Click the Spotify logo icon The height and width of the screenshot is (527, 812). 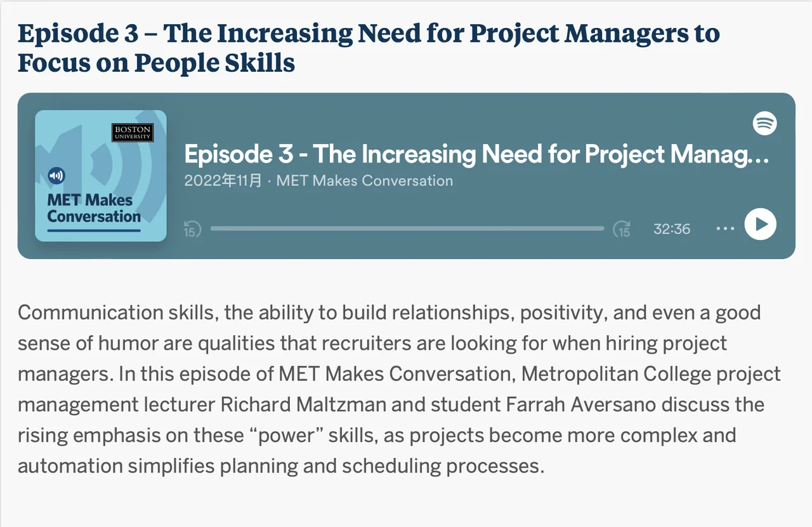pos(764,123)
